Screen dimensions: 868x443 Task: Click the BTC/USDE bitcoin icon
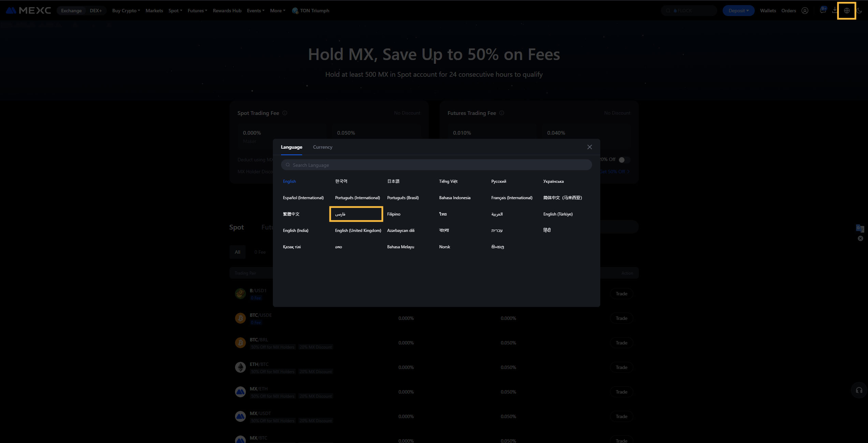(240, 318)
